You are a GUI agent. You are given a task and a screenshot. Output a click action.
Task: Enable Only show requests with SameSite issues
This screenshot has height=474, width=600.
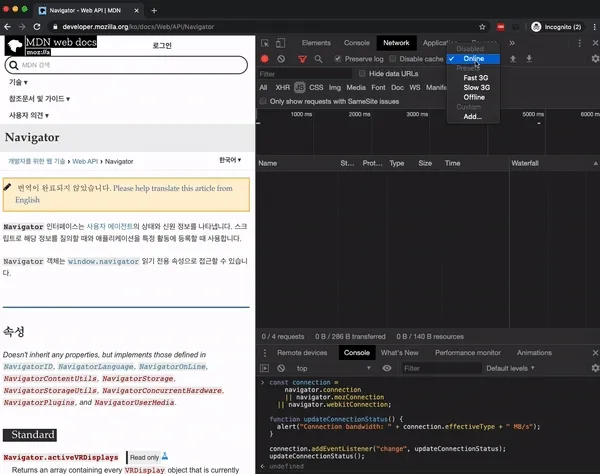click(263, 101)
